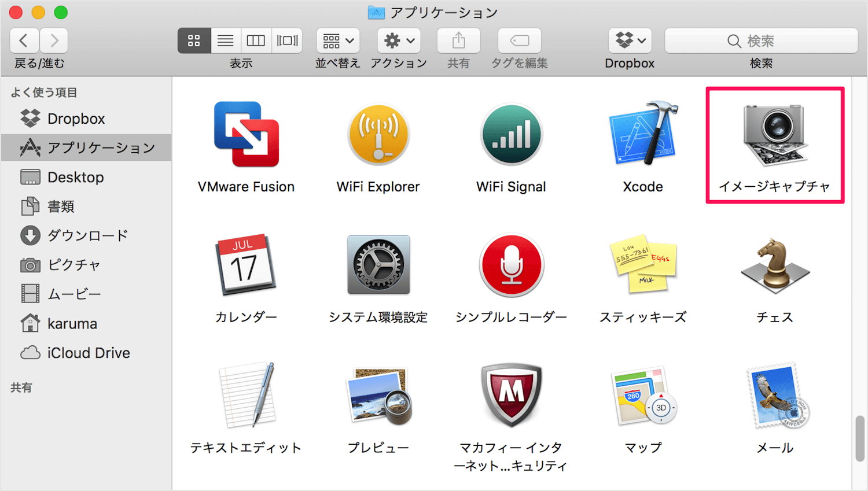Switch to Cover Flow view
The image size is (868, 491).
coord(287,40)
